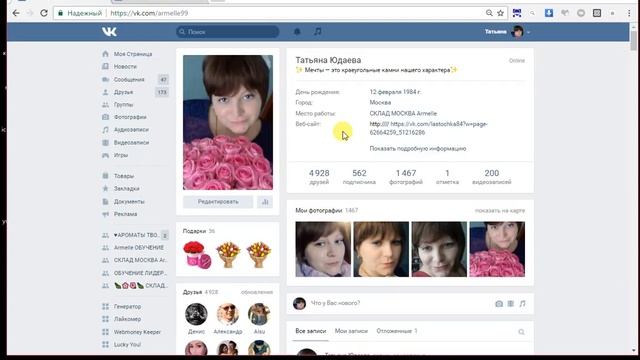The width and height of the screenshot is (640, 360).
Task: Expand Татьяна account dropdown in header
Action: (507, 31)
